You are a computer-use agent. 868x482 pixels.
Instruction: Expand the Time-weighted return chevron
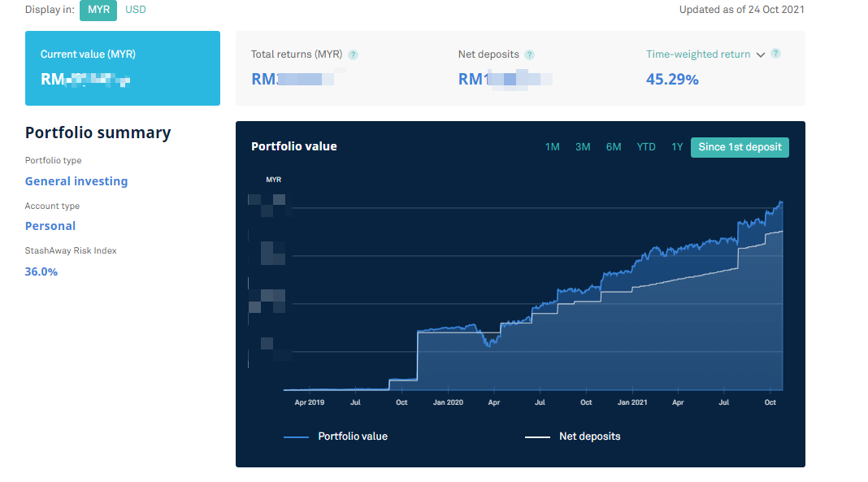click(761, 55)
